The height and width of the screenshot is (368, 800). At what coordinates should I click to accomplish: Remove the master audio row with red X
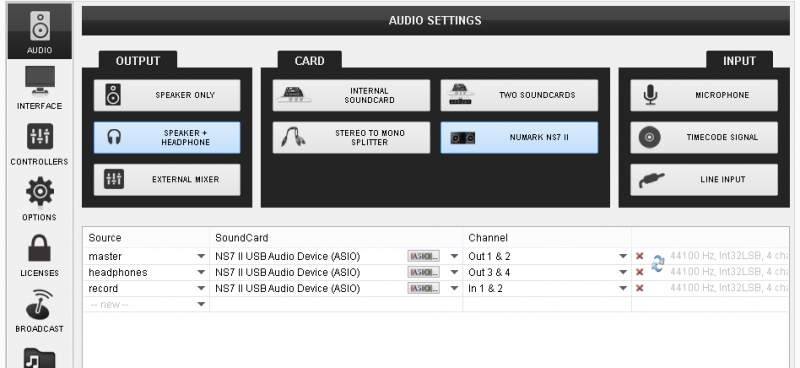coord(639,256)
